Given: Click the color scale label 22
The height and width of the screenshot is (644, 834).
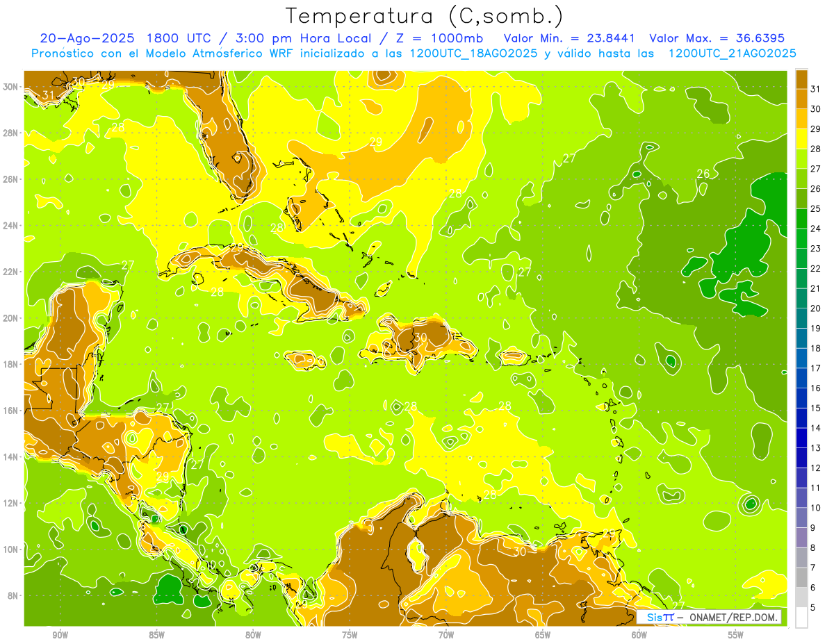Looking at the screenshot, I should [816, 268].
